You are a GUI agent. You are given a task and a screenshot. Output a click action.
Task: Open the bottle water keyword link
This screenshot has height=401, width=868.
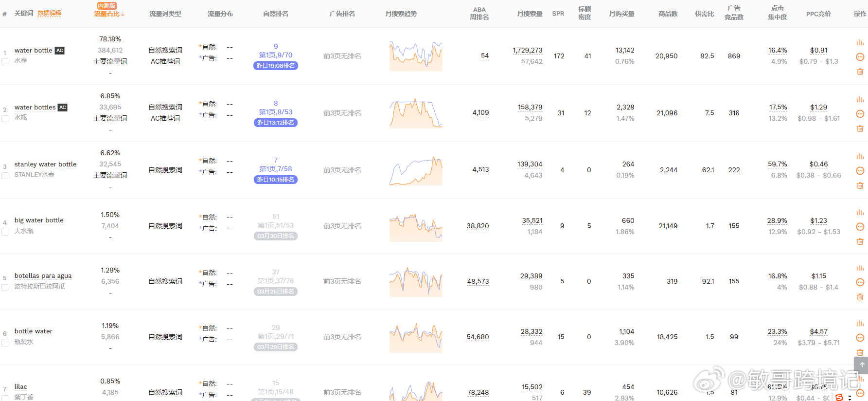(33, 331)
